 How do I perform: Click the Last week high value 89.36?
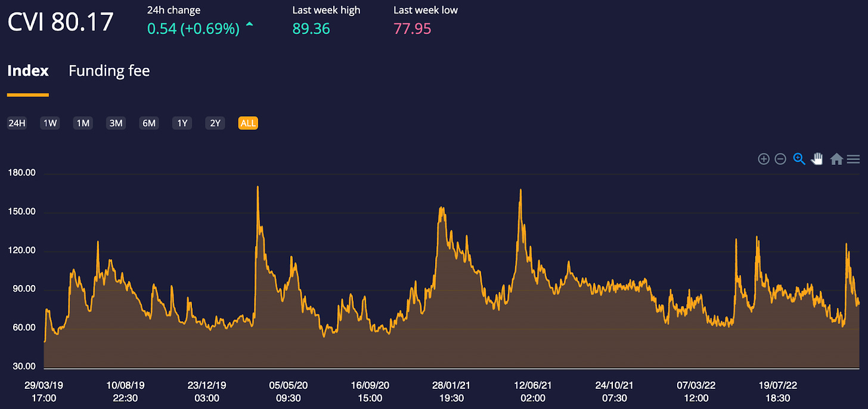311,29
